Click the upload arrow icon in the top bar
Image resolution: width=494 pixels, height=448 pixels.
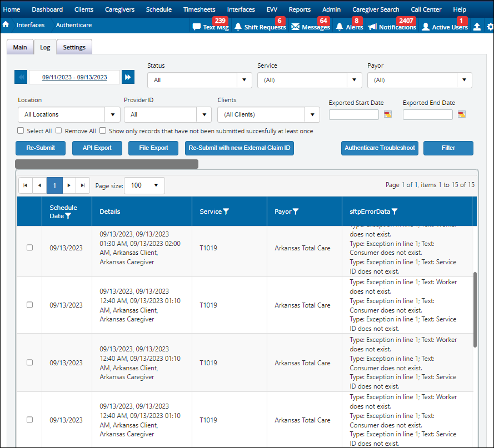(x=477, y=27)
